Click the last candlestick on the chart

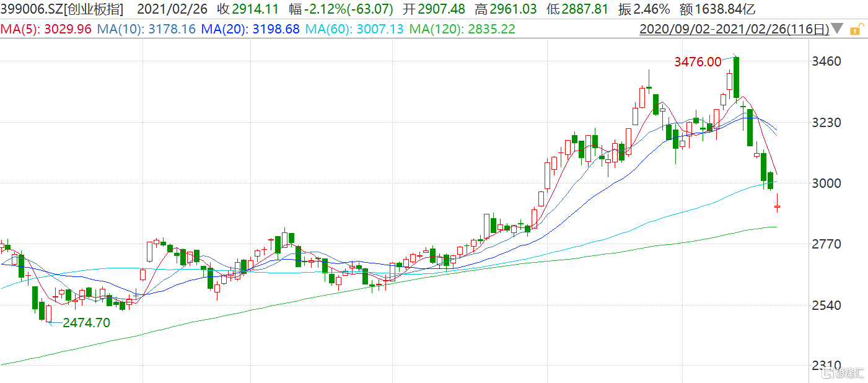click(x=778, y=207)
